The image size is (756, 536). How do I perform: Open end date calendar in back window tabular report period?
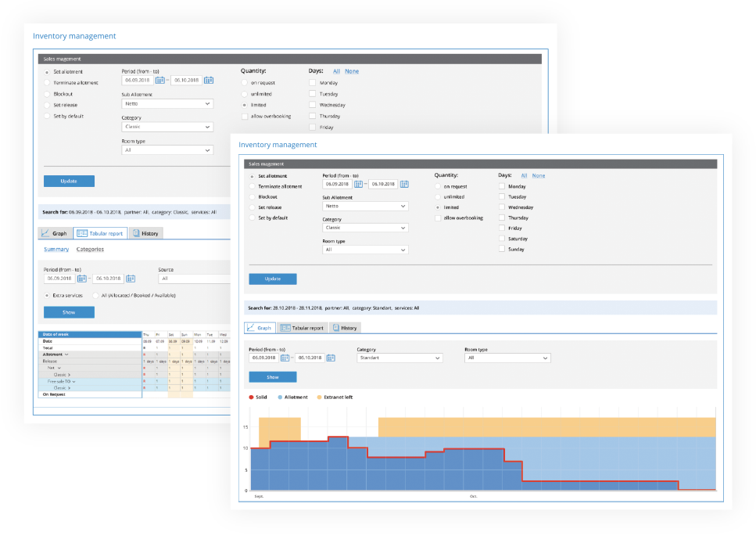(131, 279)
